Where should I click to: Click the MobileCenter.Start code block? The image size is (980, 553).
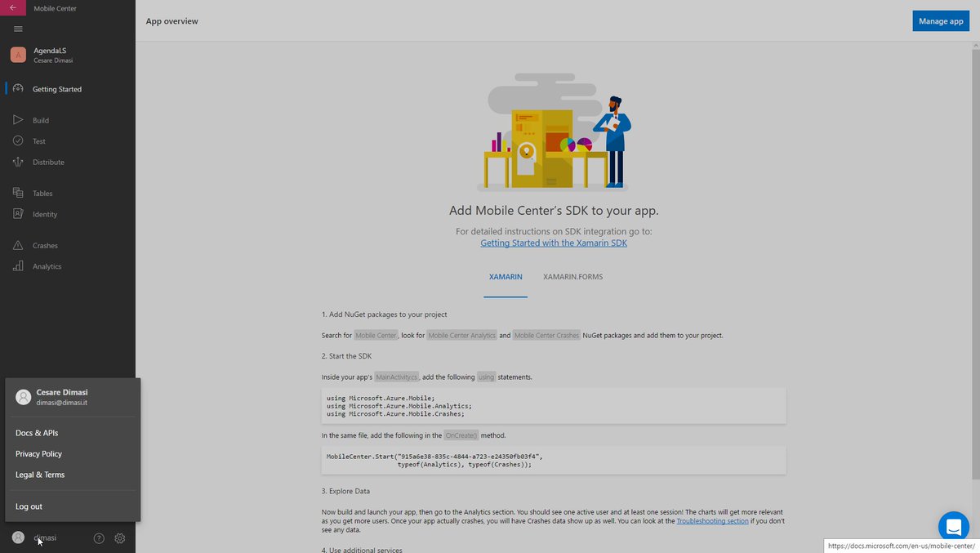[554, 460]
